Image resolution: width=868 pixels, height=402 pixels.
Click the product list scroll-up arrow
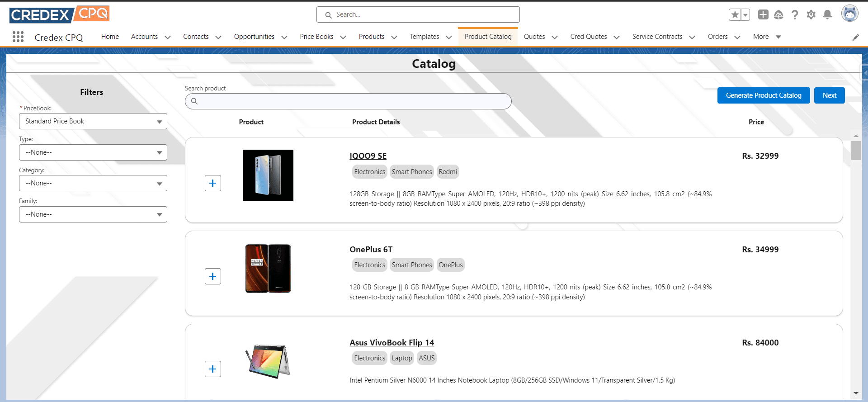[x=856, y=136]
